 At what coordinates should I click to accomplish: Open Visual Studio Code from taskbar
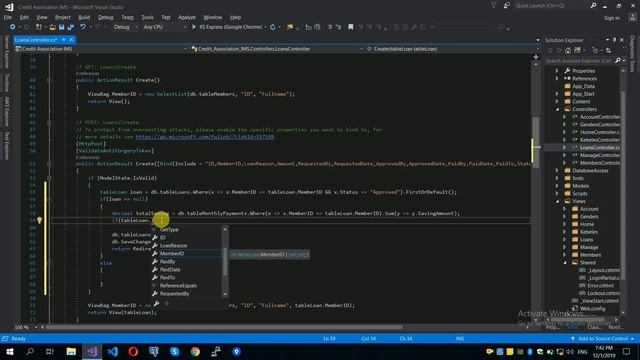pos(113,351)
